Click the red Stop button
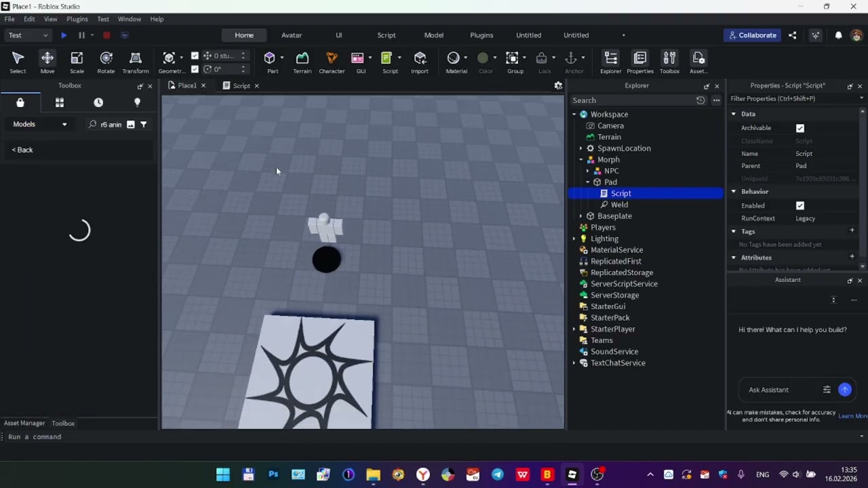868x488 pixels. pos(106,35)
